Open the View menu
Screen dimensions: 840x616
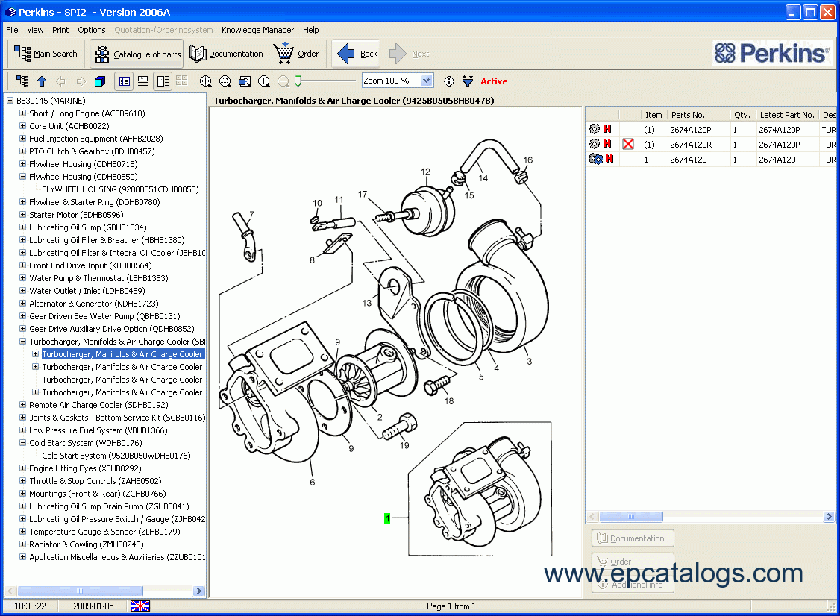coord(35,30)
